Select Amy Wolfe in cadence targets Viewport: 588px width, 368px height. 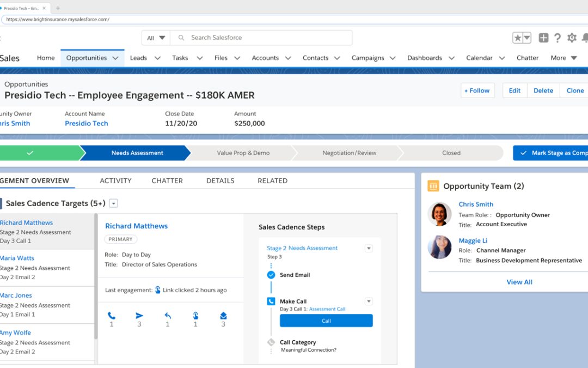47,342
